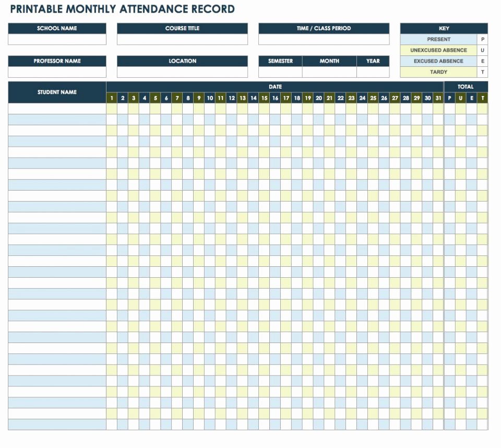Click date column header 18

click(297, 98)
